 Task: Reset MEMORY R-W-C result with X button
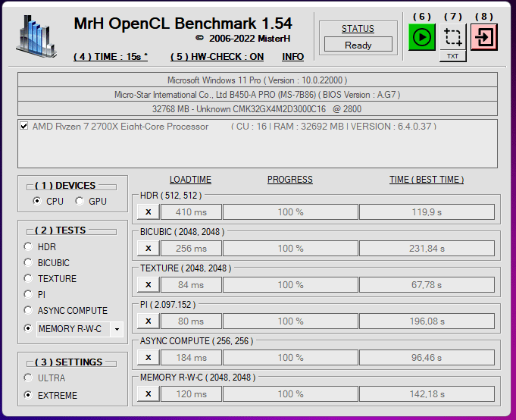pos(149,393)
